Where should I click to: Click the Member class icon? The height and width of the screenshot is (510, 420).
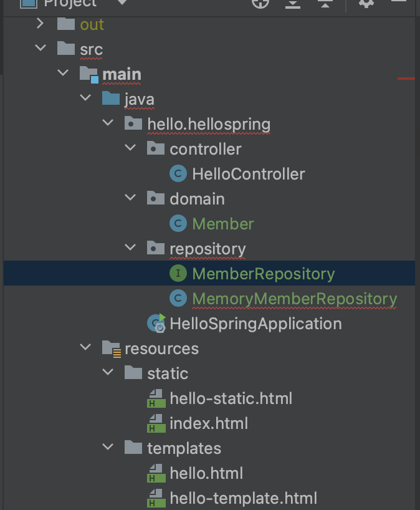[x=178, y=223]
